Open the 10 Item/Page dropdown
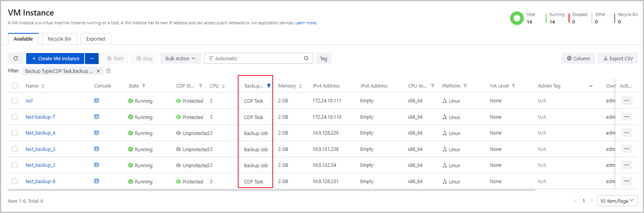Screen dimensions: 644x213 coord(617,201)
